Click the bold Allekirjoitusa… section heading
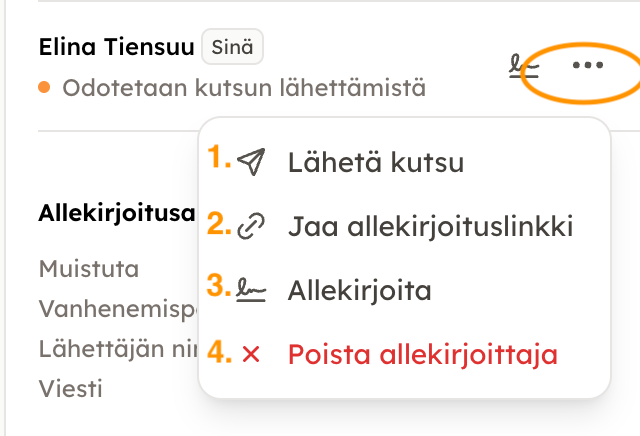Viewport: 640px width, 436px height. click(x=116, y=212)
